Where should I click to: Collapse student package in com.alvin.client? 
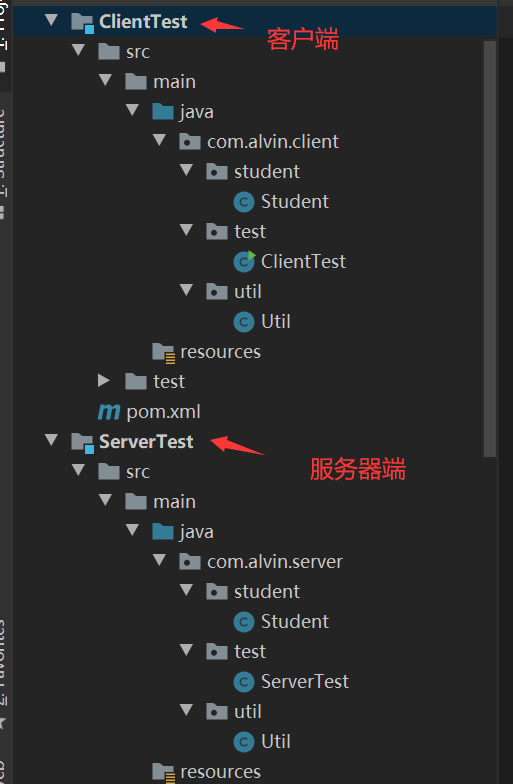tap(186, 170)
